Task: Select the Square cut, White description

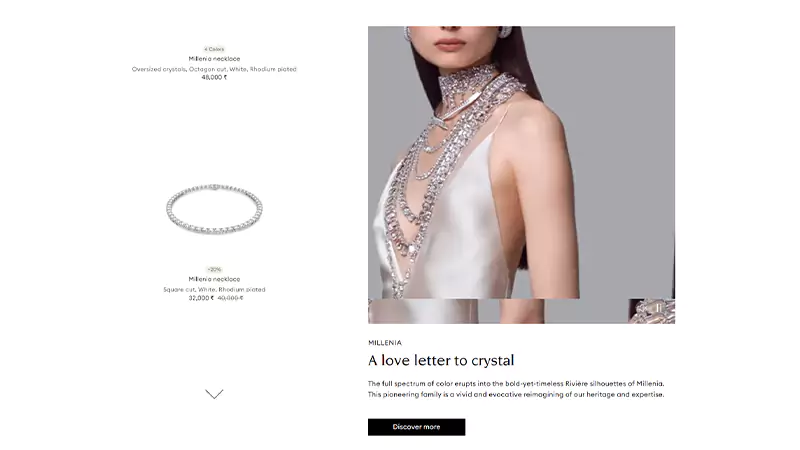Action: click(x=214, y=289)
